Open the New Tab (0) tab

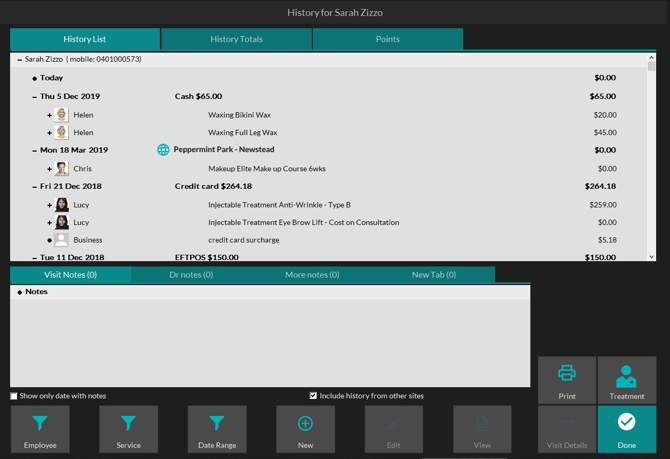coord(434,275)
